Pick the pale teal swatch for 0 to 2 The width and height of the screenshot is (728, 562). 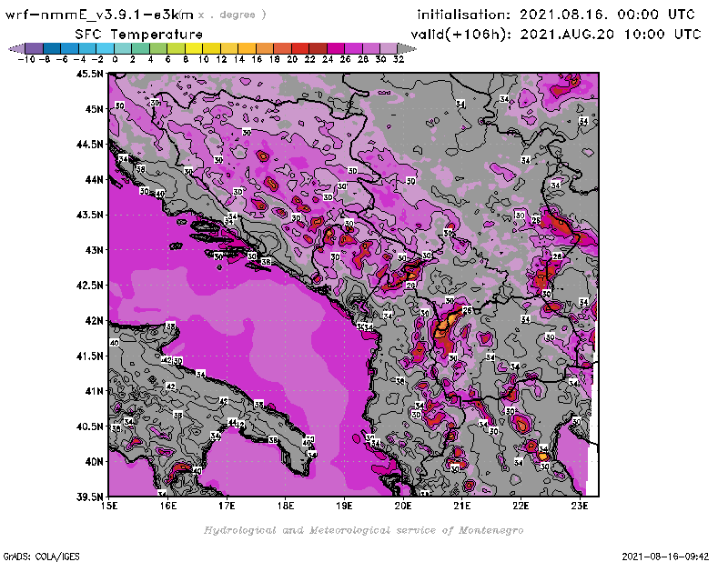point(123,48)
